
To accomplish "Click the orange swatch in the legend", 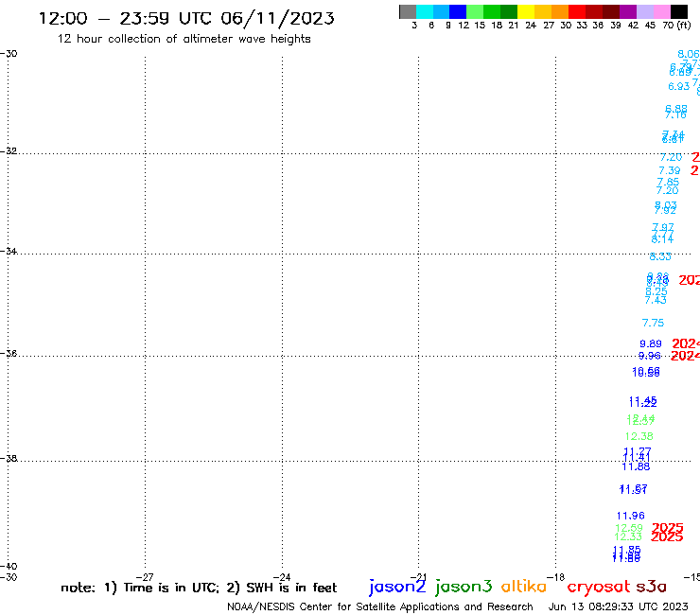I will [x=560, y=11].
